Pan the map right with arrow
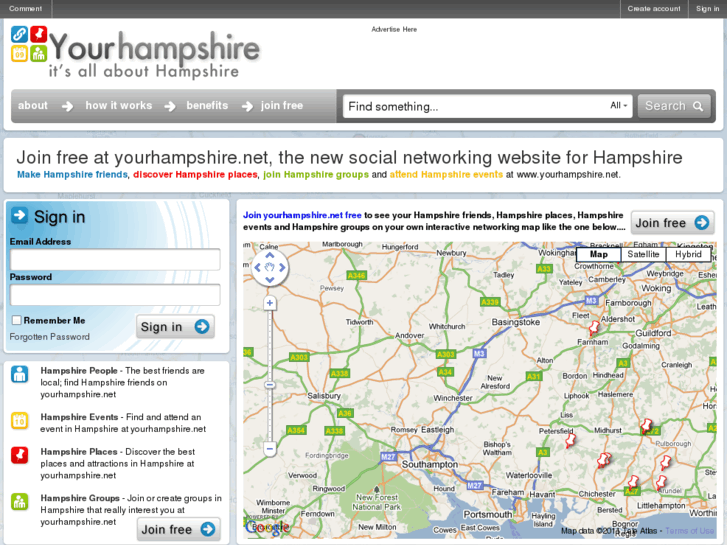 (x=282, y=268)
